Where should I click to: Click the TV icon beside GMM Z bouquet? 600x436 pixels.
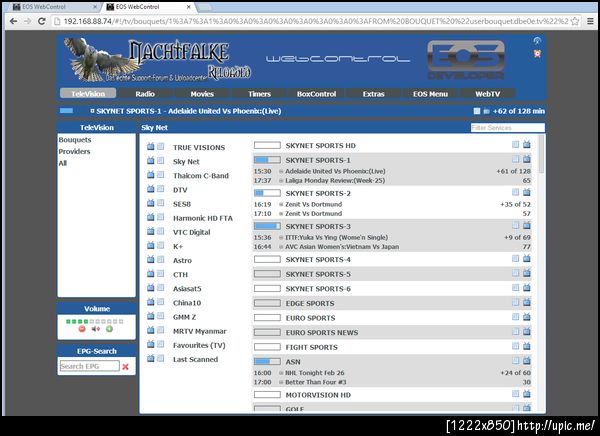coord(151,316)
